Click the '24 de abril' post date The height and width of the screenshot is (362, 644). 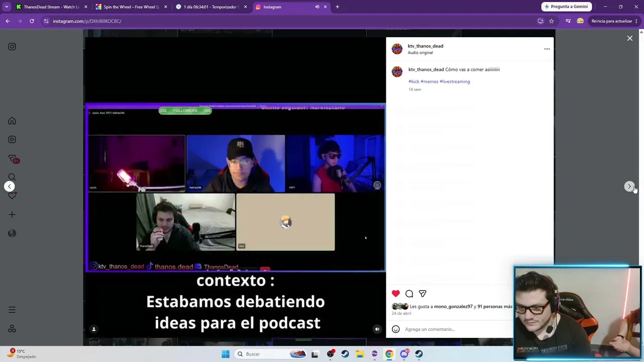tap(401, 313)
